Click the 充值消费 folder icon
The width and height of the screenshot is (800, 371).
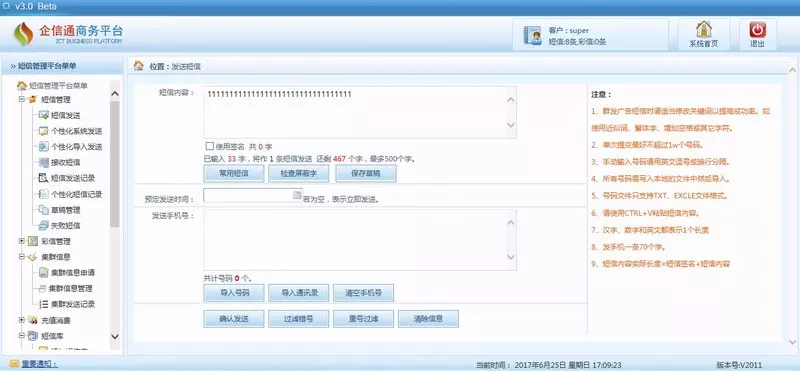click(x=33, y=320)
